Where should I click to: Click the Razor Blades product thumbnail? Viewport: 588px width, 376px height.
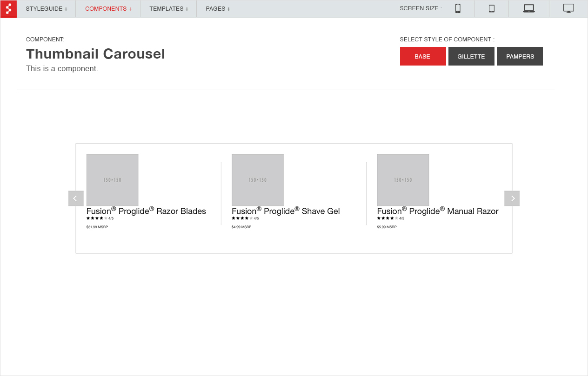point(112,180)
